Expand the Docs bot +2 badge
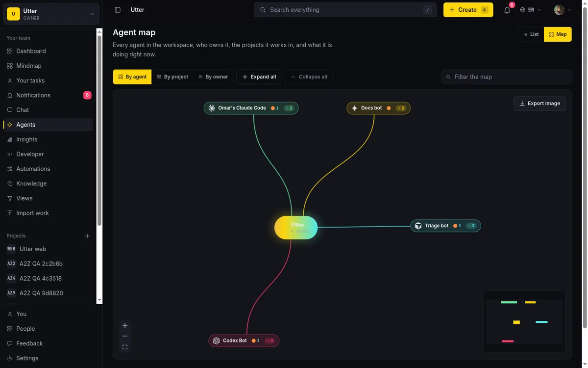The image size is (588, 368). 401,108
